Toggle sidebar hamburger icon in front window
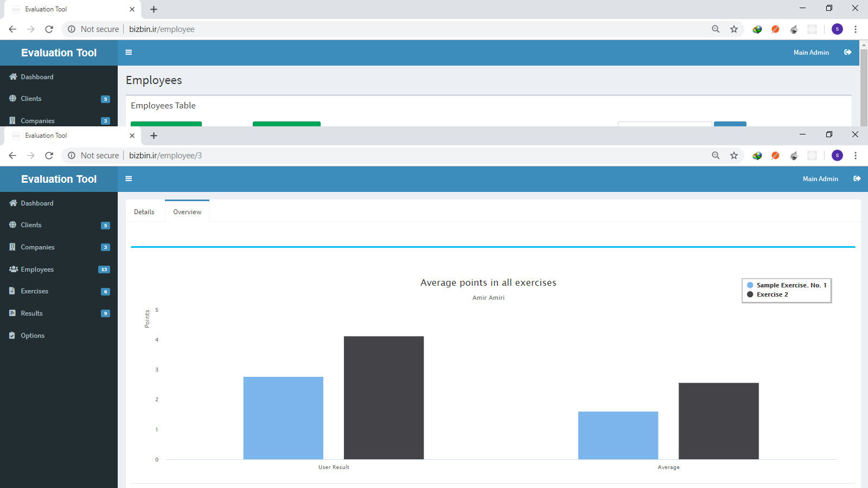The width and height of the screenshot is (868, 488). 129,179
